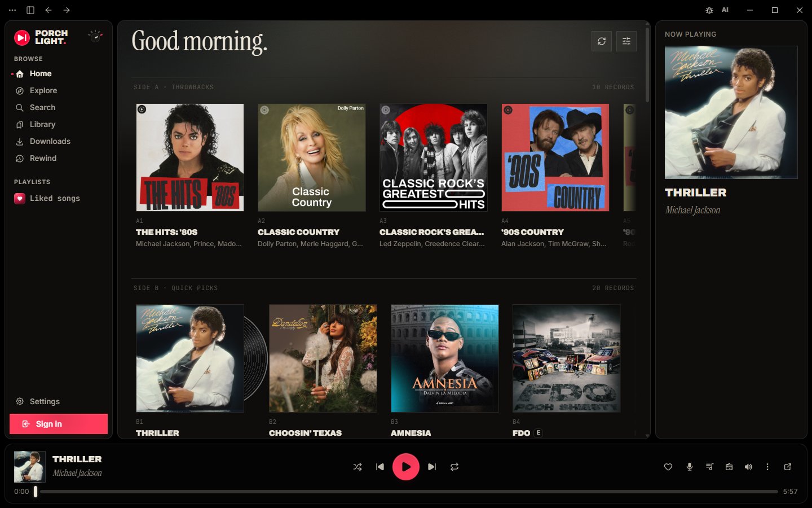The image size is (812, 508).
Task: Open home feed filter settings
Action: (x=626, y=41)
